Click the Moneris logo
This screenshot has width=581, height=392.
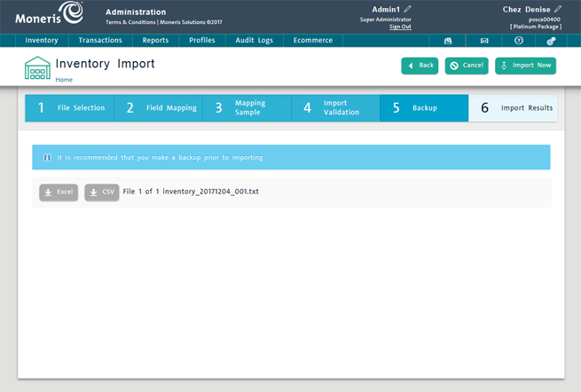tap(49, 15)
